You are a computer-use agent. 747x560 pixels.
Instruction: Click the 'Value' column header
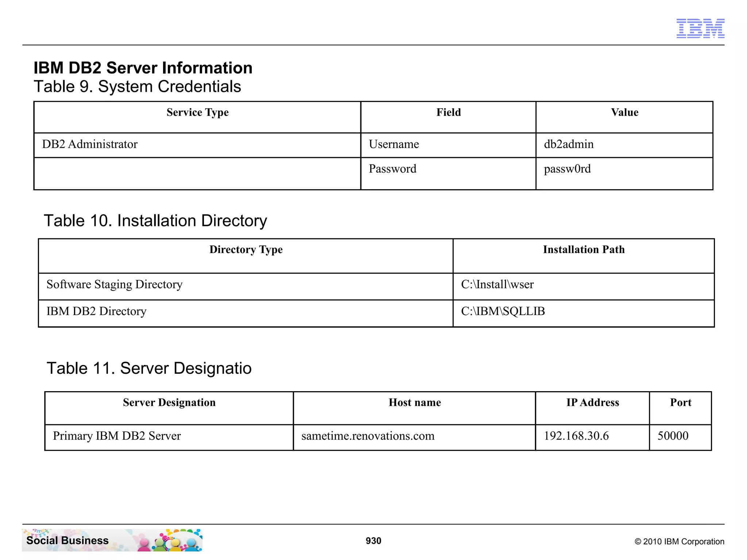pyautogui.click(x=624, y=117)
